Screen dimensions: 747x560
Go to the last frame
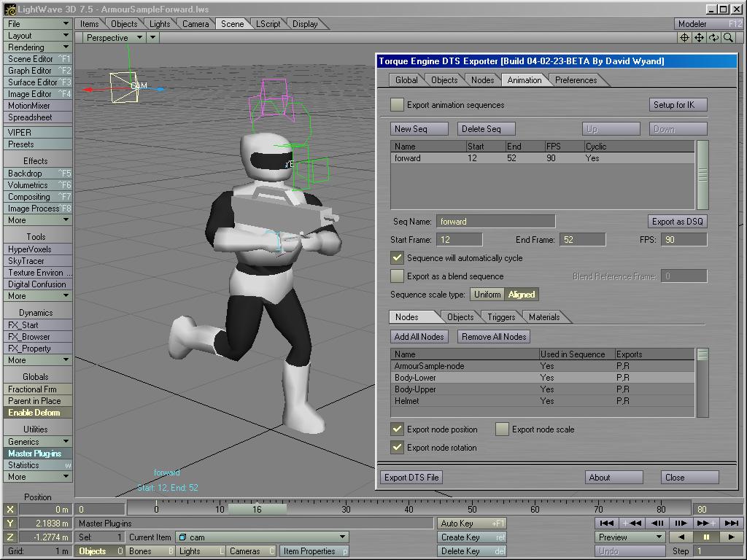coord(732,523)
